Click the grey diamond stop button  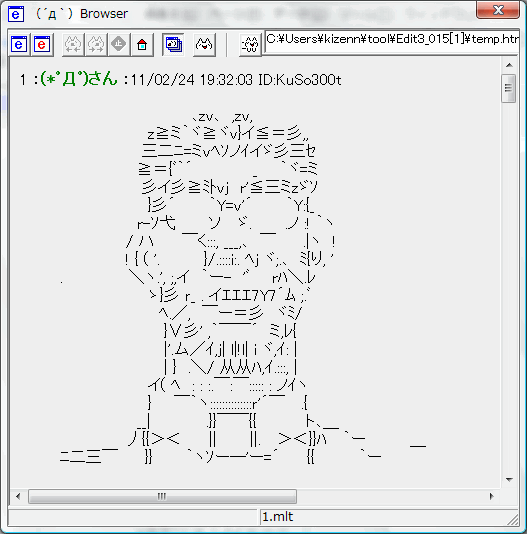coord(119,44)
